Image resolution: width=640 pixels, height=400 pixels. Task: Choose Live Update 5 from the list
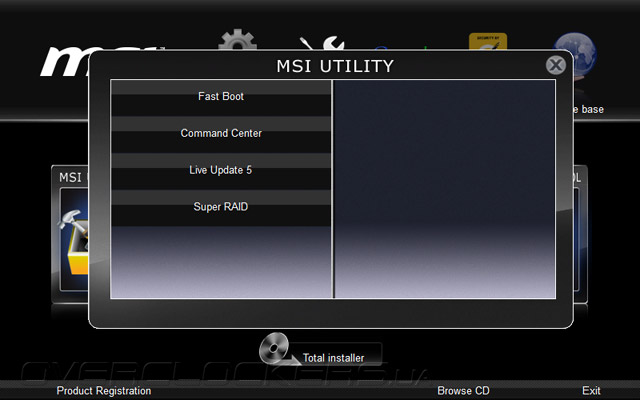[x=221, y=171]
